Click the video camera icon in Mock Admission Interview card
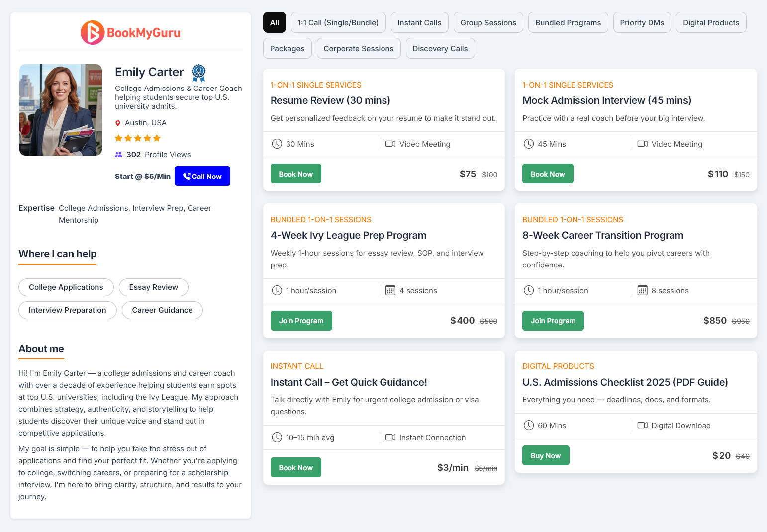Viewport: 767px width, 532px height. [642, 144]
